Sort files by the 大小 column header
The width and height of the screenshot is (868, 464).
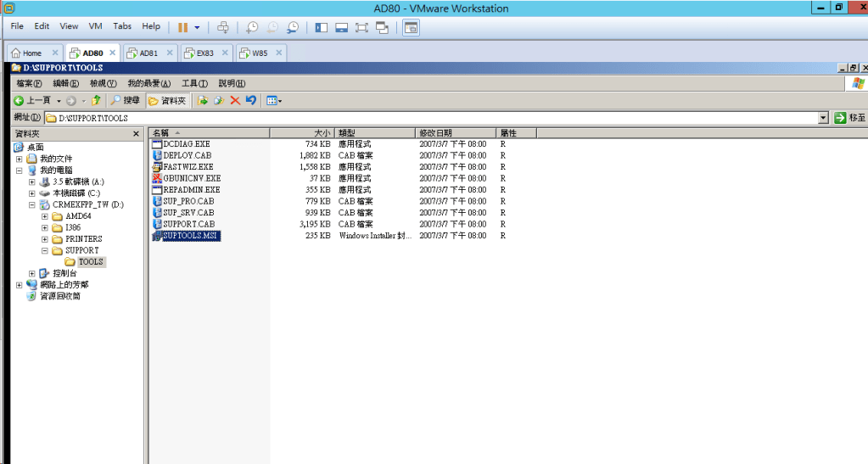pyautogui.click(x=302, y=133)
